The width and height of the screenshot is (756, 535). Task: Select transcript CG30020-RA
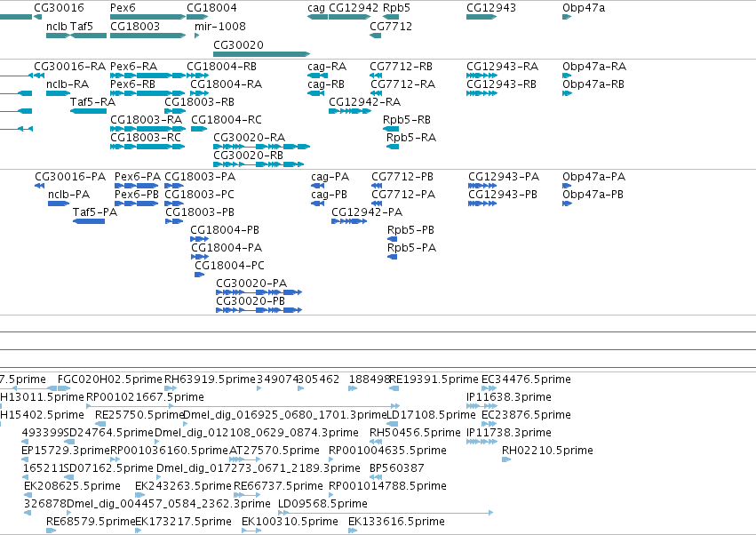coord(261,146)
